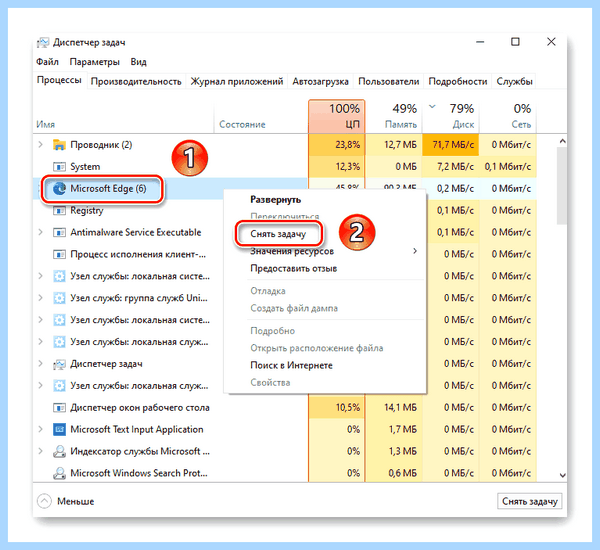This screenshot has height=550, width=600.
Task: Switch to the Журнал приложений tab
Action: tap(237, 82)
